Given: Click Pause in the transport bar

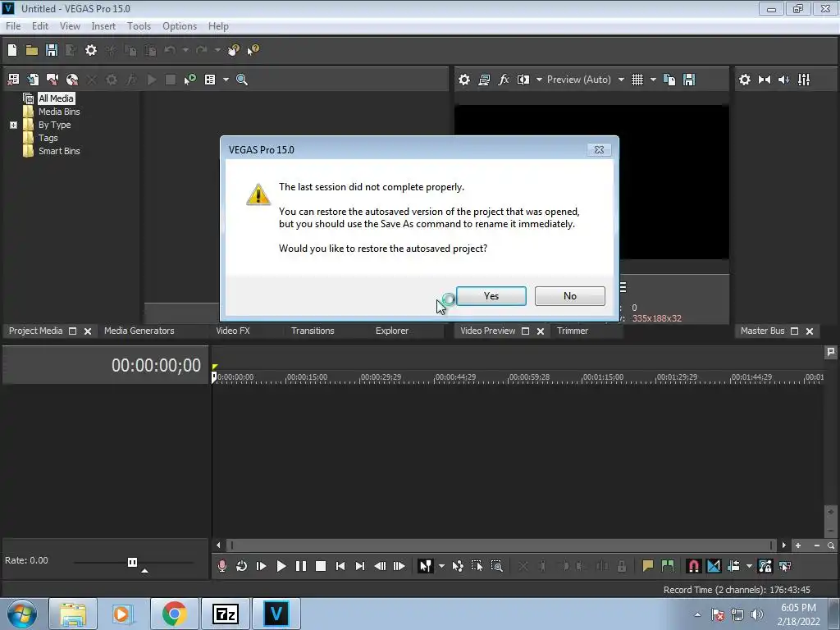Looking at the screenshot, I should point(300,566).
